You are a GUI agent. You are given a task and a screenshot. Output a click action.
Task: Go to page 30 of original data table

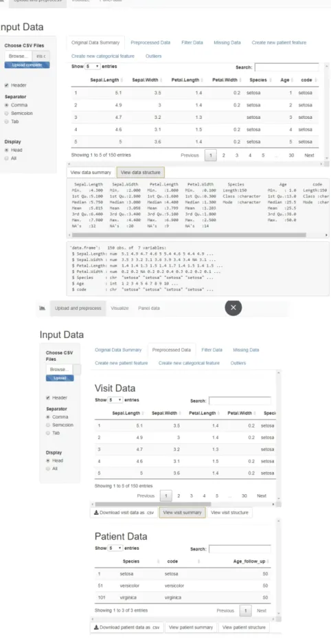pos(291,155)
